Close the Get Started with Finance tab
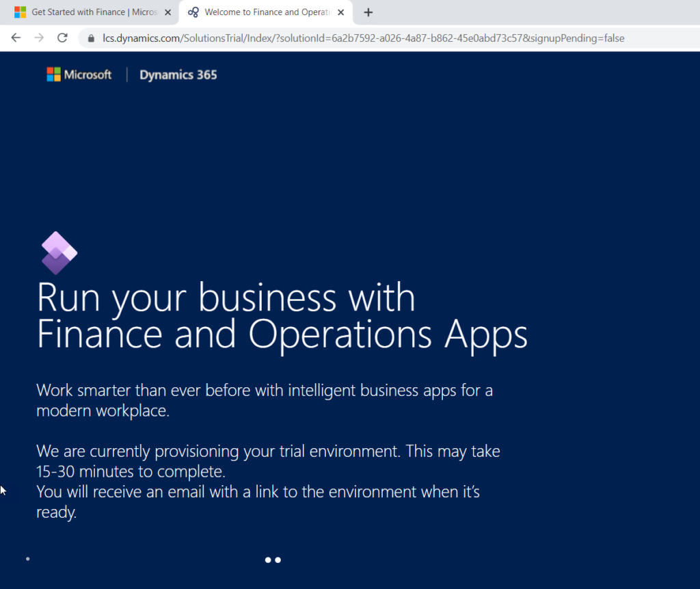The width and height of the screenshot is (700, 589). tap(168, 12)
